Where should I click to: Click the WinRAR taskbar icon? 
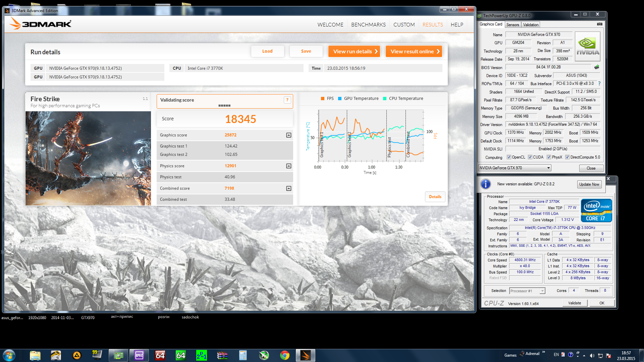[x=222, y=355]
